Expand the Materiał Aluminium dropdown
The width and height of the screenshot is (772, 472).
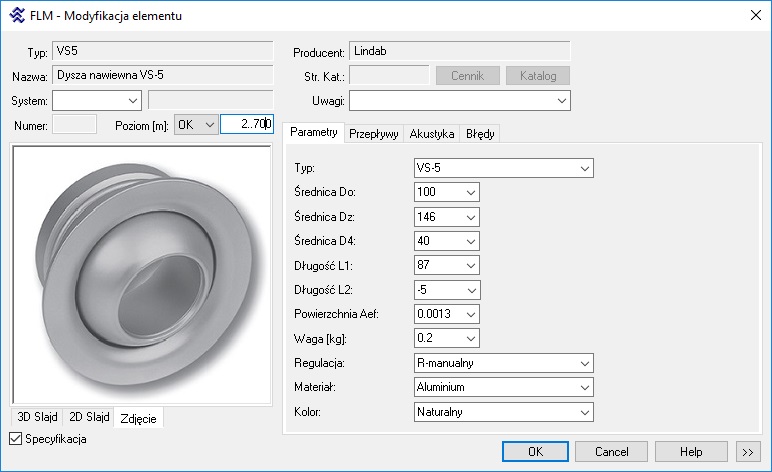504,387
